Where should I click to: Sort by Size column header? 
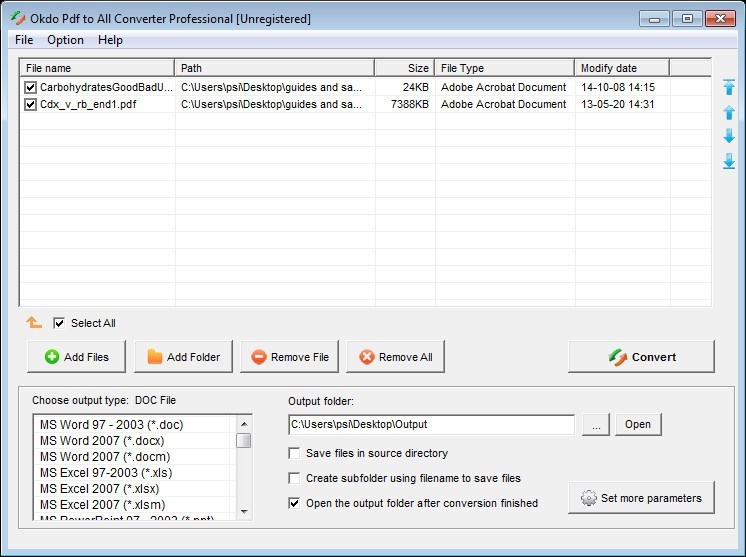click(x=405, y=68)
